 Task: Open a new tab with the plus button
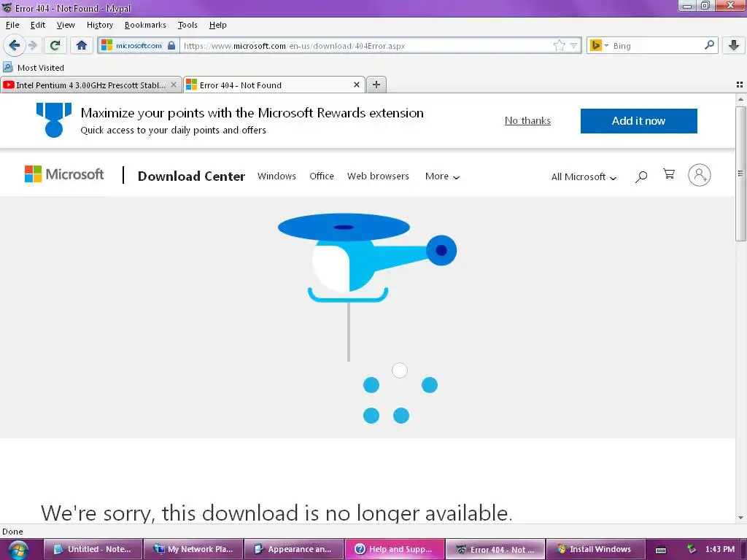376,85
